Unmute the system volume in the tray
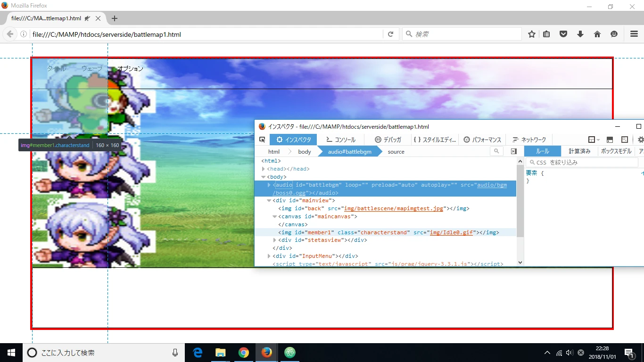Screen dimensions: 644x362 coord(569,352)
